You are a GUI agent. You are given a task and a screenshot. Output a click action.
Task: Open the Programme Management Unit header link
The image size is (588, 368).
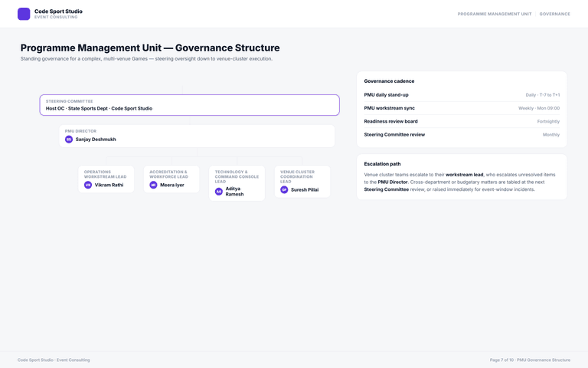click(495, 14)
